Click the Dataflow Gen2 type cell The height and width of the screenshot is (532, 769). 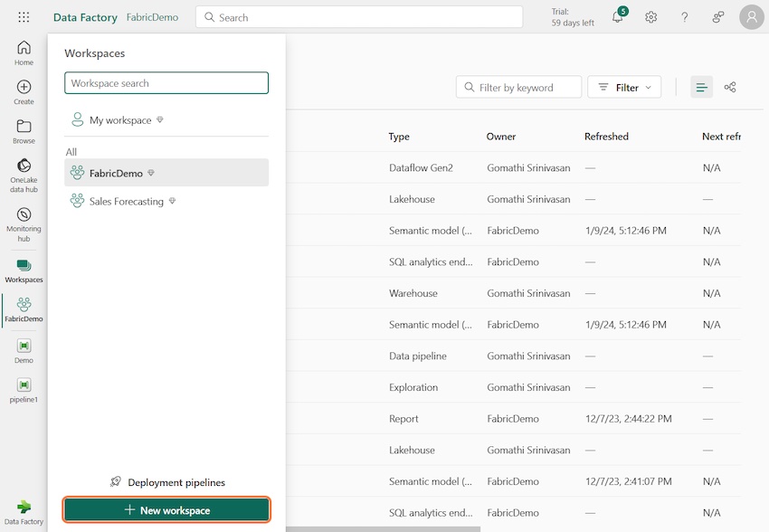click(x=421, y=167)
